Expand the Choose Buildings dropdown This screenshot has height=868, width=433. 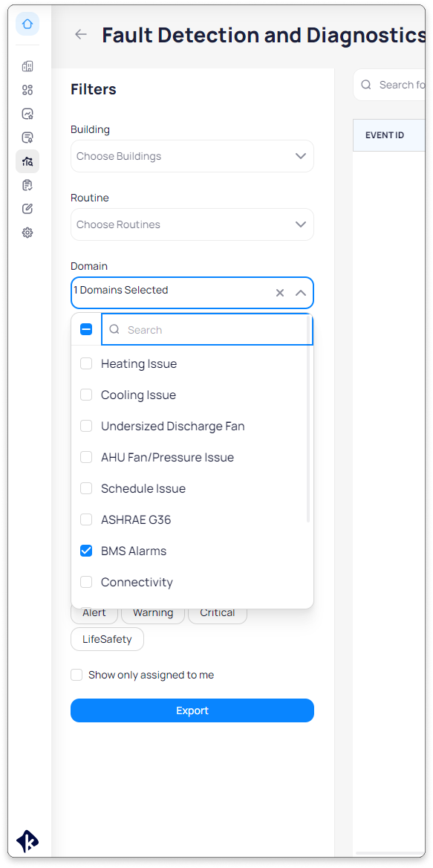192,156
